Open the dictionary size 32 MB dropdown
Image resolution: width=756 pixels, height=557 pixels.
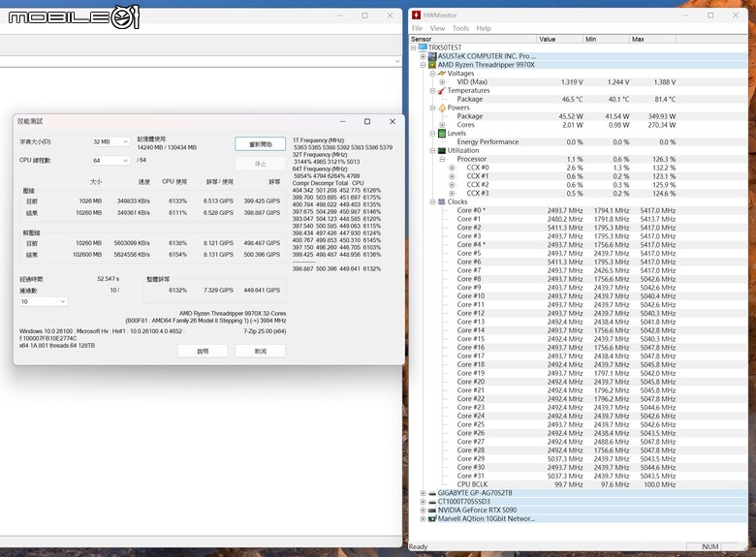click(110, 141)
